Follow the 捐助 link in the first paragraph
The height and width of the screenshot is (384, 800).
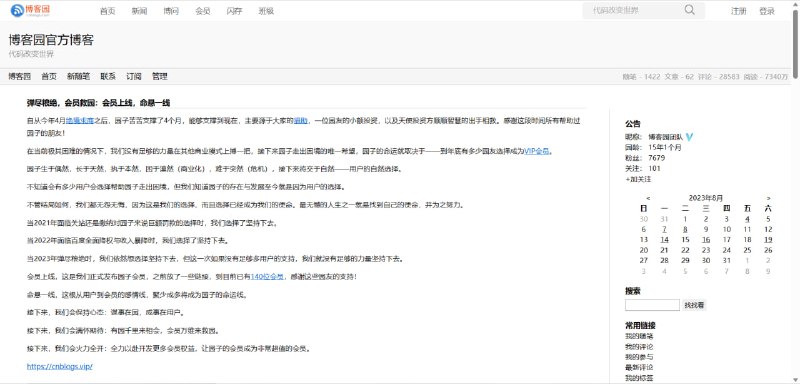[x=301, y=121]
